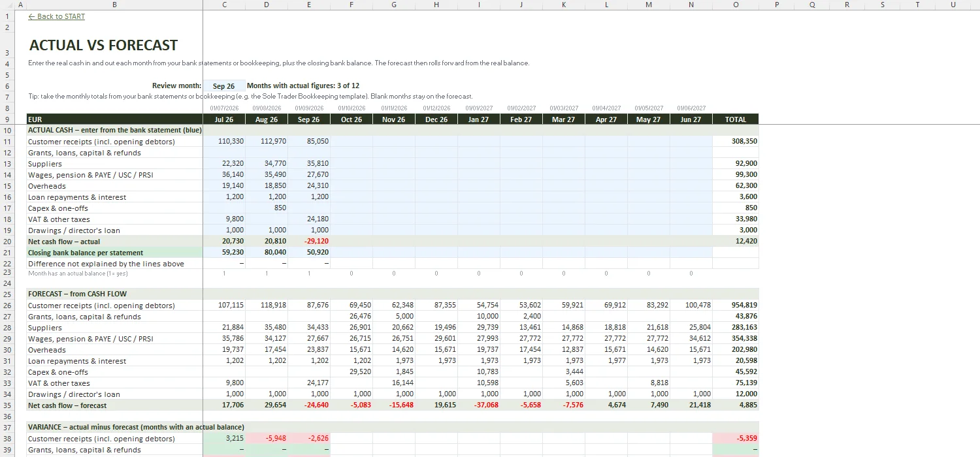The width and height of the screenshot is (980, 457).
Task: Select column C header
Action: click(x=224, y=5)
